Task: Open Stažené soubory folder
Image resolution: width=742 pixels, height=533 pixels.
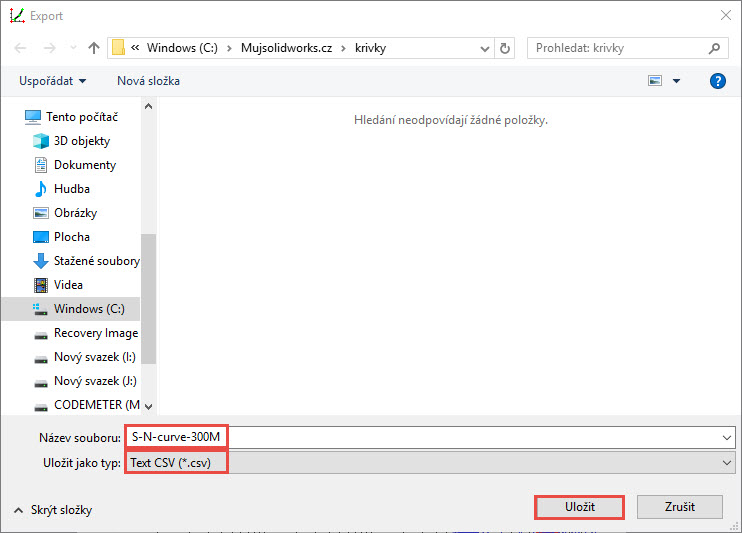Action: point(97,261)
